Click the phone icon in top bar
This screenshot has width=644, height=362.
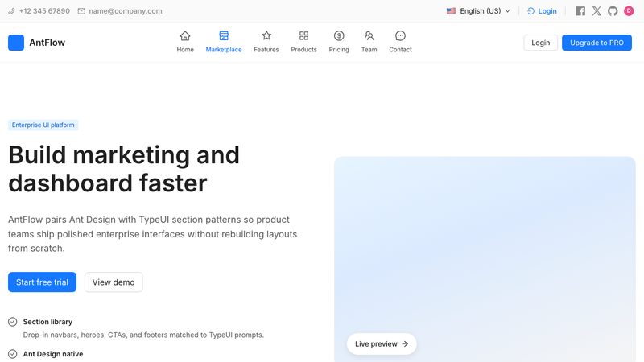click(11, 11)
